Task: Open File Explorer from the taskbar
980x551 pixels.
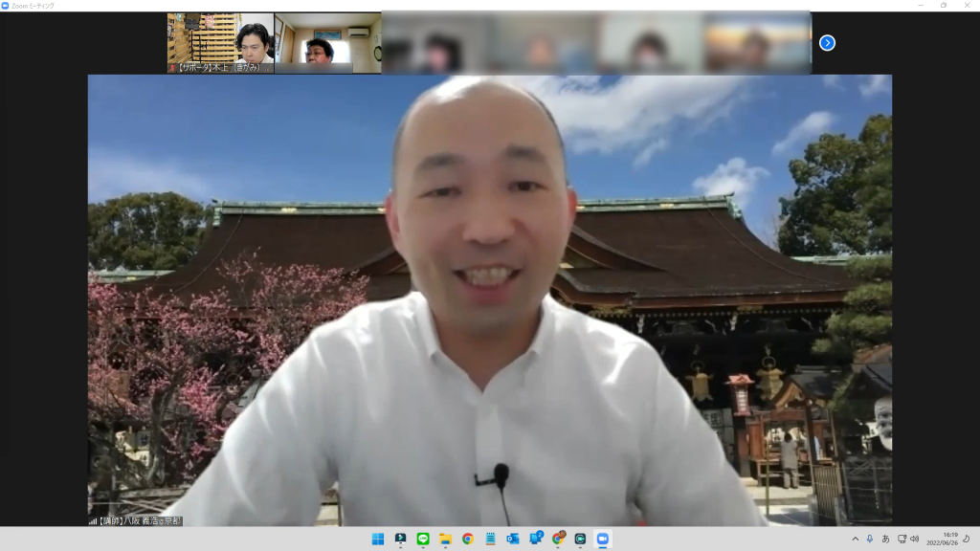Action: pos(445,539)
